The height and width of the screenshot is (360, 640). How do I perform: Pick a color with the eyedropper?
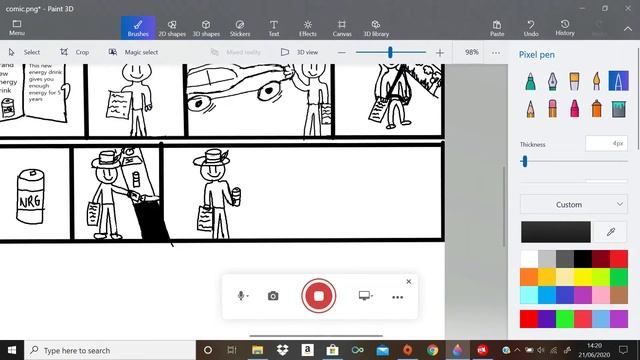pos(611,232)
